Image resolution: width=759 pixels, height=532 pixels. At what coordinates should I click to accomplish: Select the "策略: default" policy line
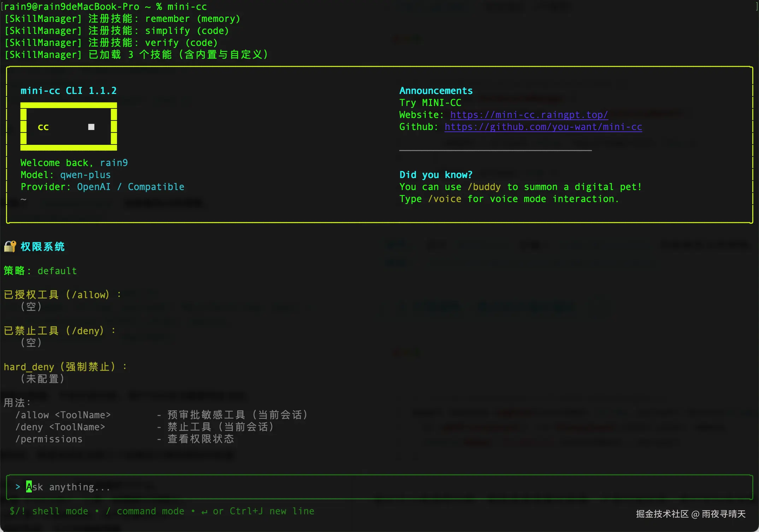[x=40, y=271]
